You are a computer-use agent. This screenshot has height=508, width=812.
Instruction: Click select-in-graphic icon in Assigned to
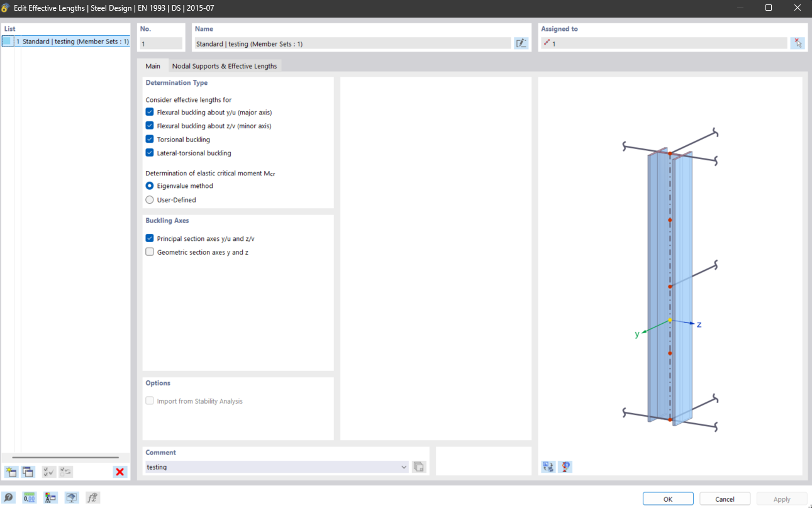[x=798, y=43]
